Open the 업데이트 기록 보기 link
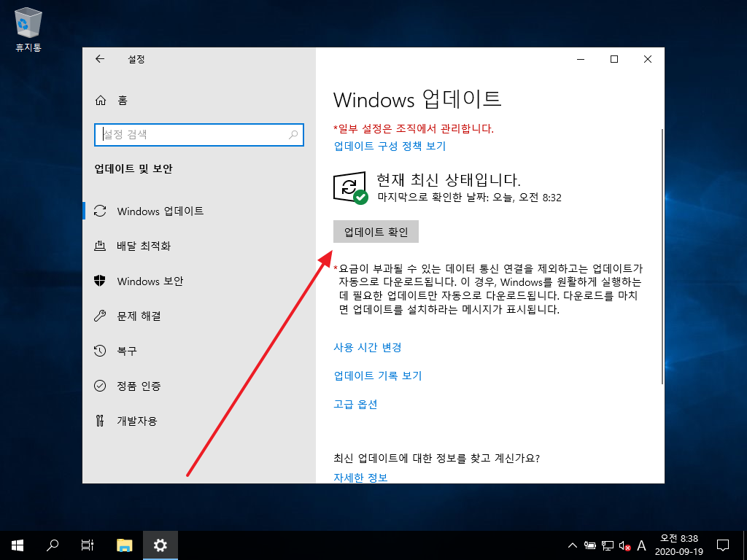Screen dimensions: 747x560 click(378, 376)
